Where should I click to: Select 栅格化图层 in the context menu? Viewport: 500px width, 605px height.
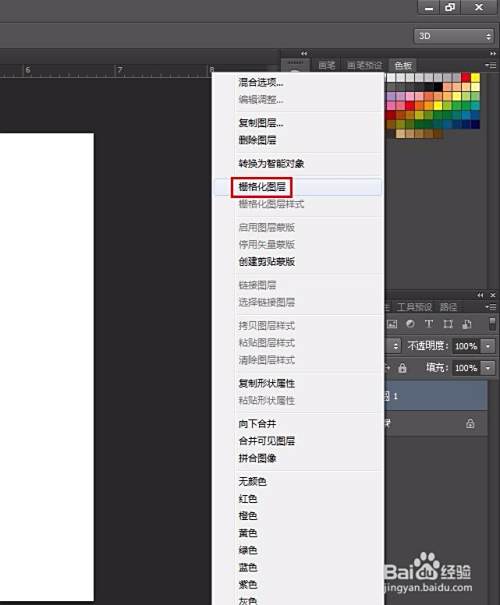298,187
